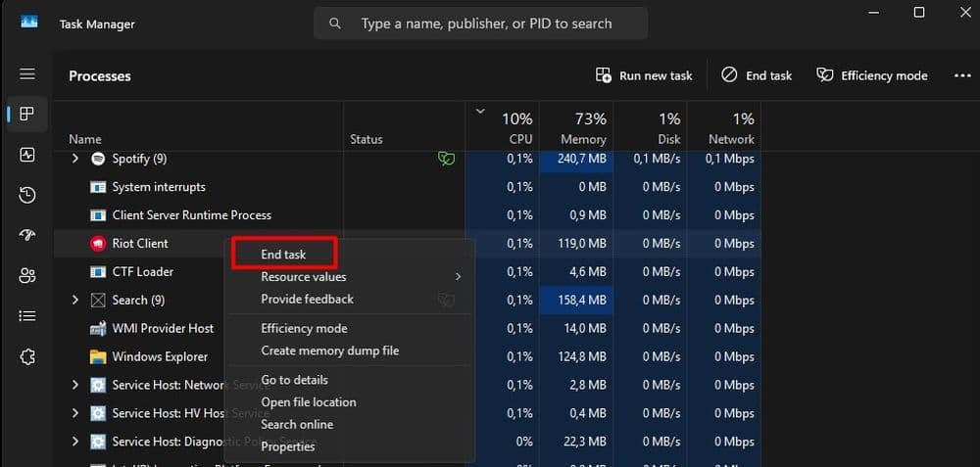Select the System interrupts row
This screenshot has height=467, width=980.
coord(408,187)
